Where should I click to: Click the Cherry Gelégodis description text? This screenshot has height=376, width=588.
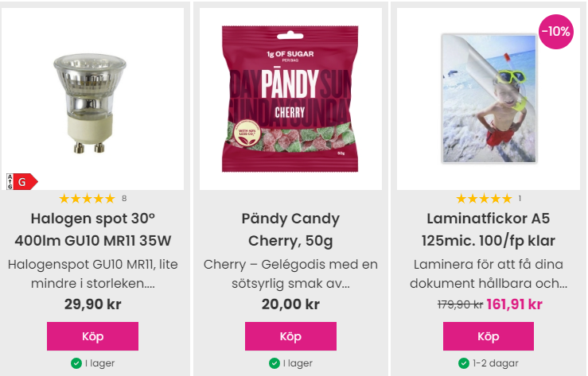point(290,273)
